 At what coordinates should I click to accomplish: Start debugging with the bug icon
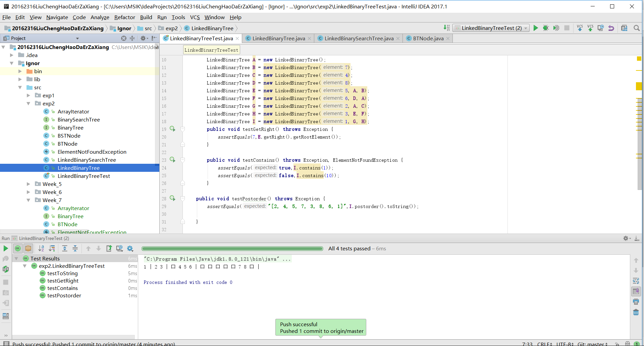point(546,28)
